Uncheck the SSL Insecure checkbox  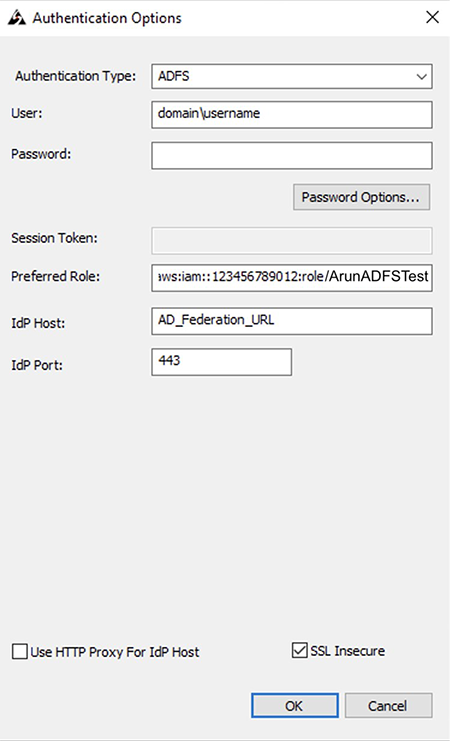(300, 651)
